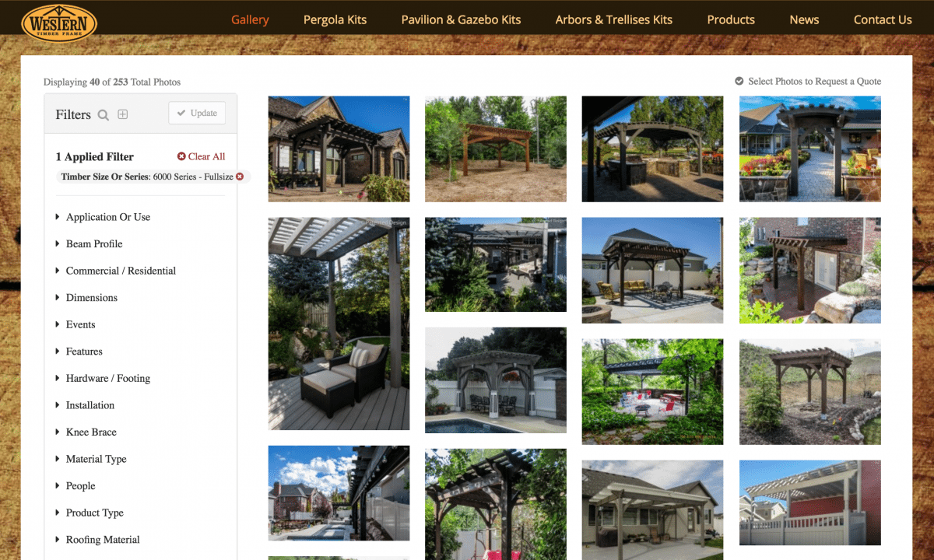Screen dimensions: 934x560
Task: Go to Pavilion & Gazebo Kits
Action: pyautogui.click(x=462, y=19)
